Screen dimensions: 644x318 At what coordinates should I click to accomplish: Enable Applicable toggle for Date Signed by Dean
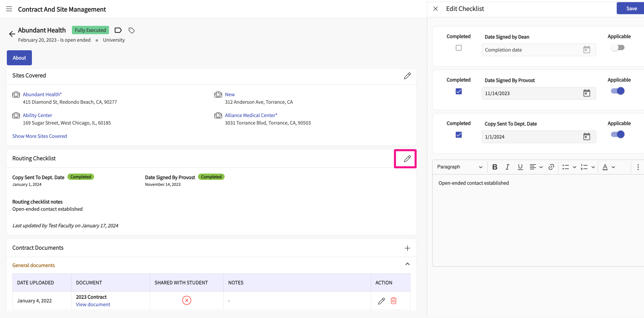point(618,48)
